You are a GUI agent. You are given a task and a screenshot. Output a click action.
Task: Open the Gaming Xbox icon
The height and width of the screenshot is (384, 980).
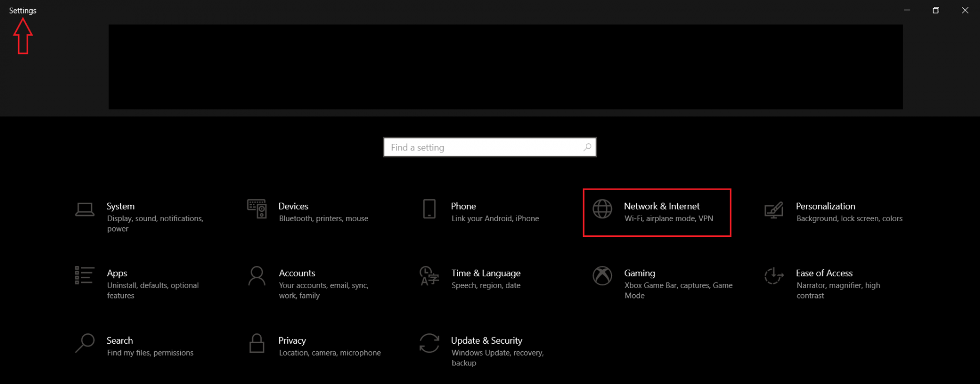pyautogui.click(x=602, y=276)
